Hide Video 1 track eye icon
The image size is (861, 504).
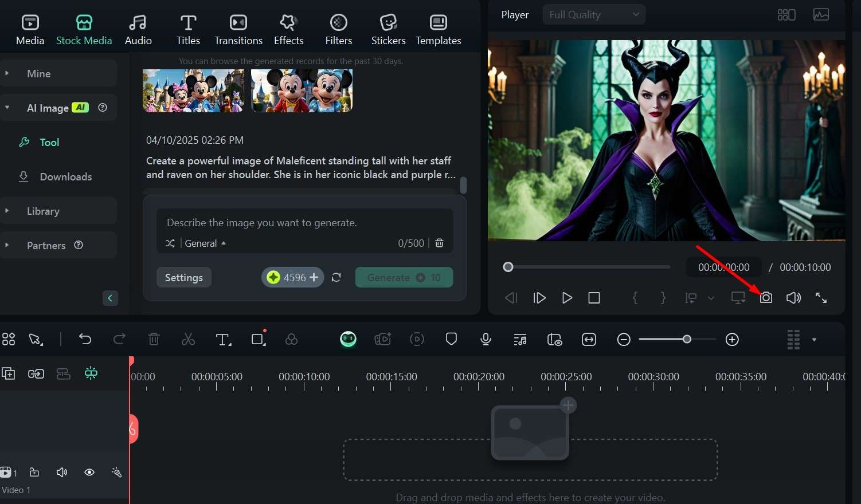(89, 472)
